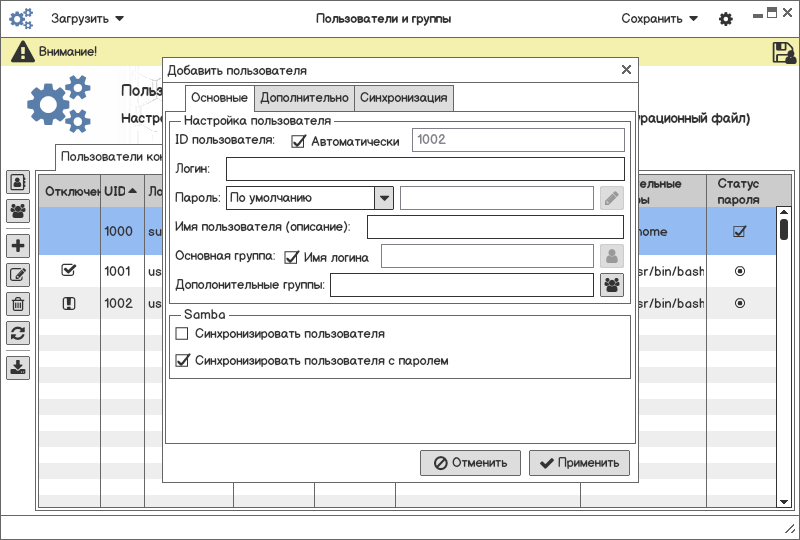800x540 pixels.
Task: Select the Пользователи tab in main window
Action: (109, 156)
